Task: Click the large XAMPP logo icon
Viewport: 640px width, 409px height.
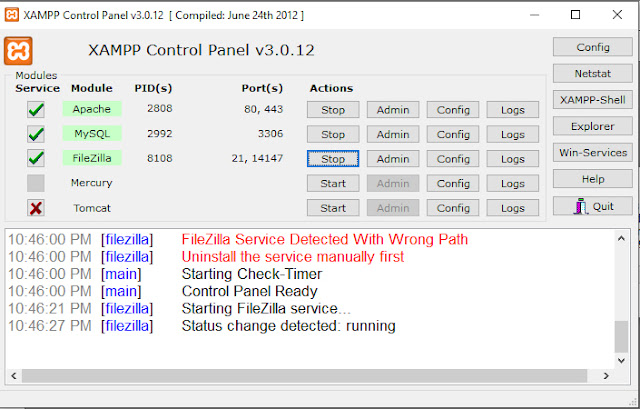Action: (18, 51)
